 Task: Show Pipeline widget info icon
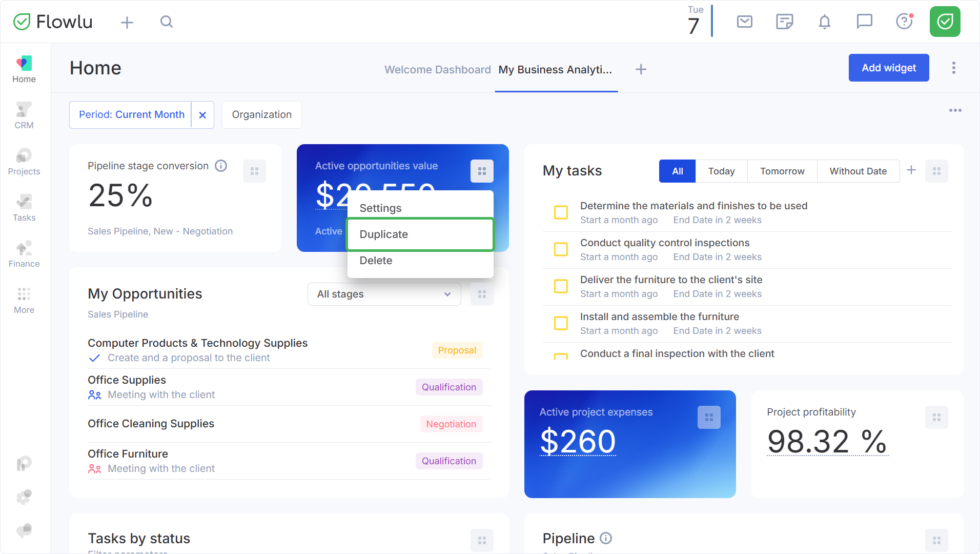[x=606, y=538]
